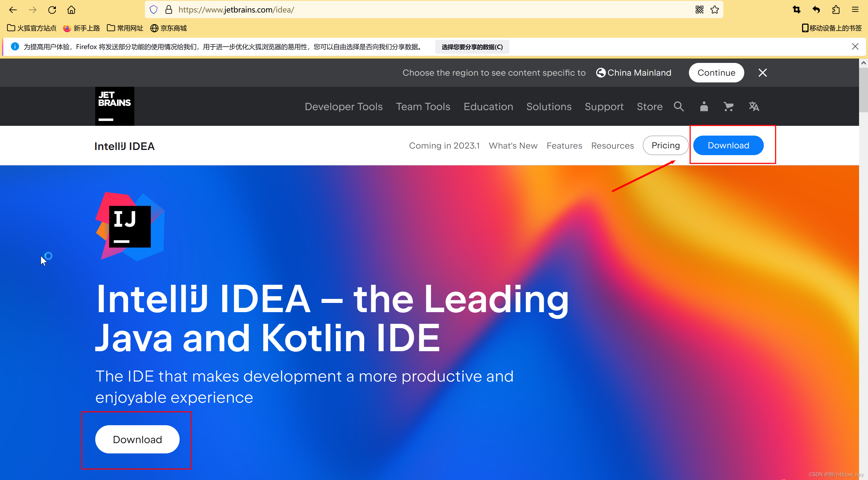868x480 pixels.
Task: Open the shopping cart icon
Action: pyautogui.click(x=728, y=107)
